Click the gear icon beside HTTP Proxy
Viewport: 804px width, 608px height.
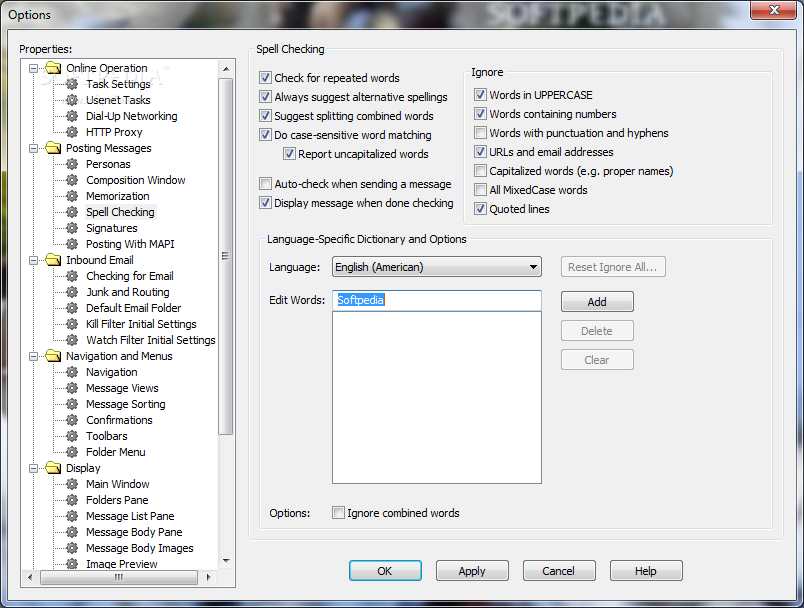pos(72,132)
